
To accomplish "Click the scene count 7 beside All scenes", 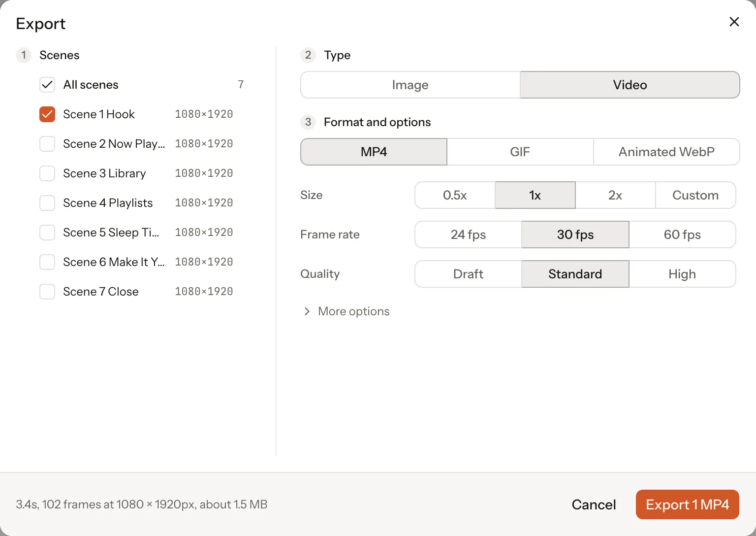I will [x=241, y=85].
